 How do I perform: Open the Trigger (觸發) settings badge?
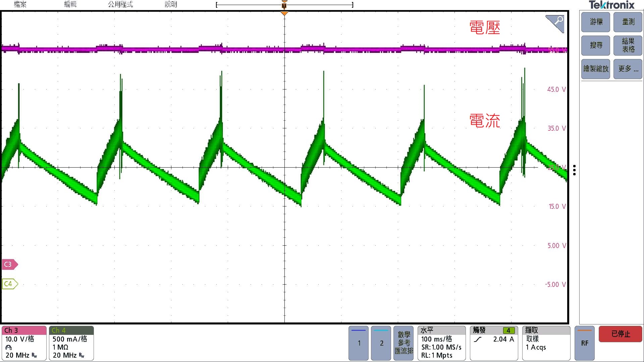[x=494, y=343]
